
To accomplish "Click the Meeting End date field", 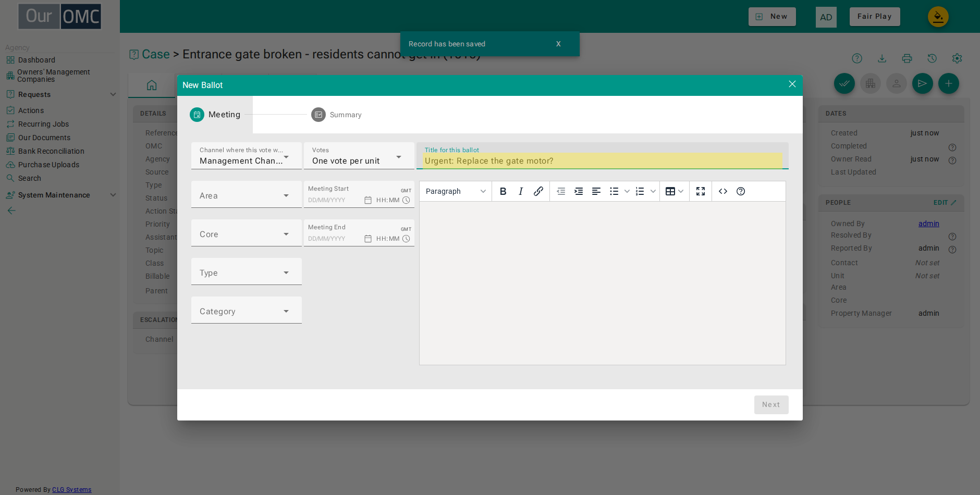I will point(334,239).
